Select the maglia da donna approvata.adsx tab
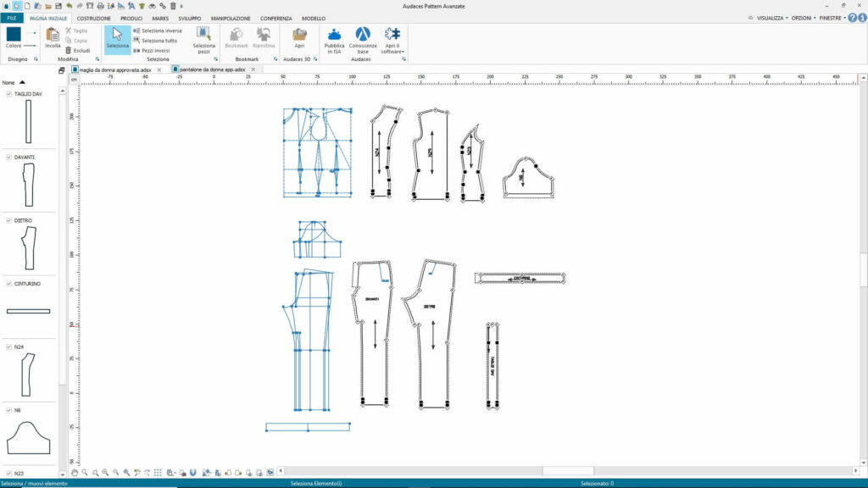The width and height of the screenshot is (868, 488). pyautogui.click(x=115, y=69)
